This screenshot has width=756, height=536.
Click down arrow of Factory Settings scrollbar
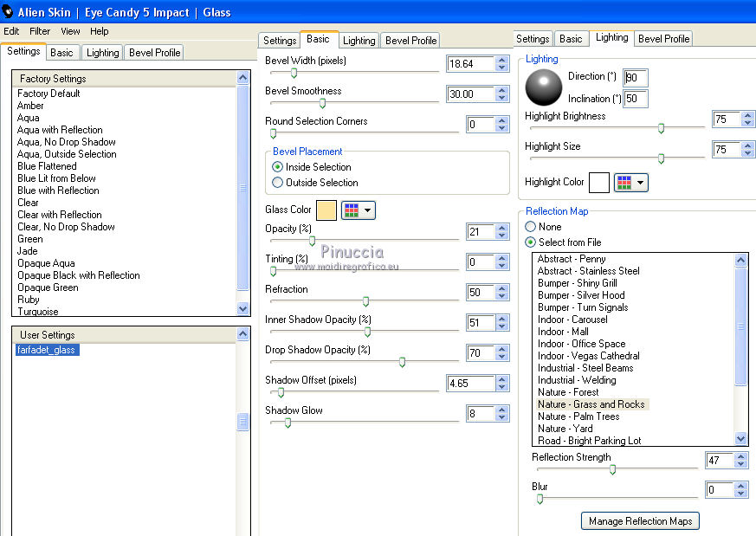click(243, 308)
